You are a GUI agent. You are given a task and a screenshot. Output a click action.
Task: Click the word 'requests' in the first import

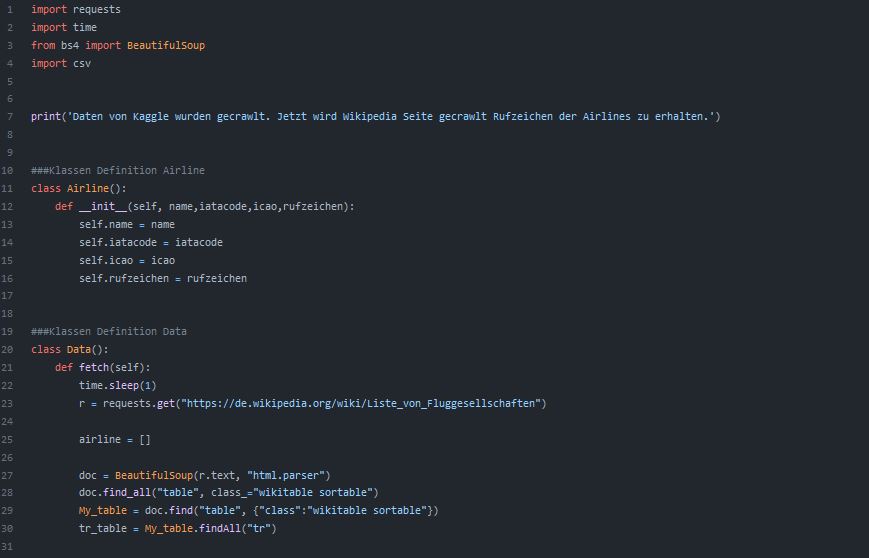(97, 9)
